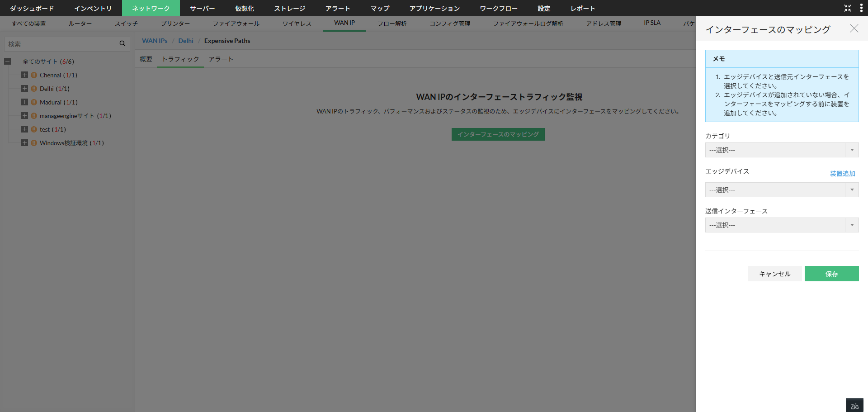Open the vertical three-dot menu in top bar
Viewport: 868px width, 412px height.
(x=861, y=8)
